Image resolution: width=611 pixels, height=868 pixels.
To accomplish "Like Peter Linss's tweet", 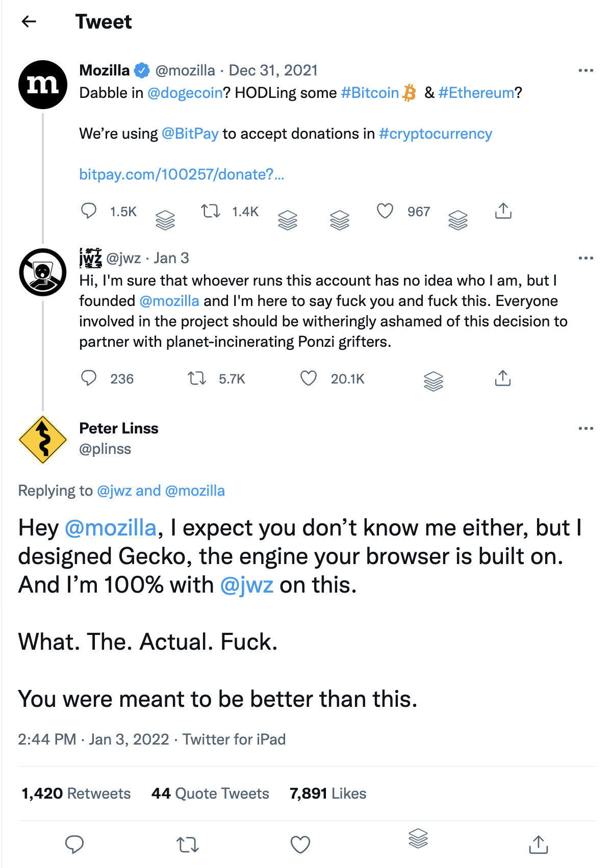I will tap(300, 845).
